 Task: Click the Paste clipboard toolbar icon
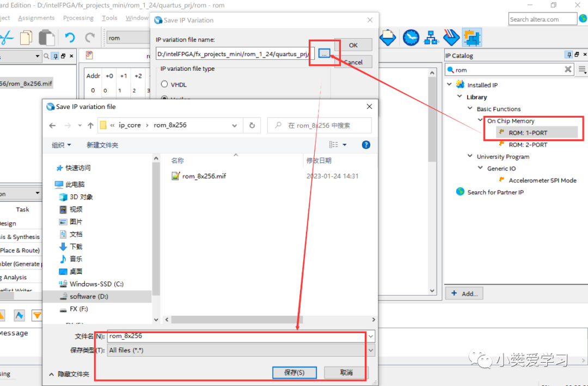[47, 38]
